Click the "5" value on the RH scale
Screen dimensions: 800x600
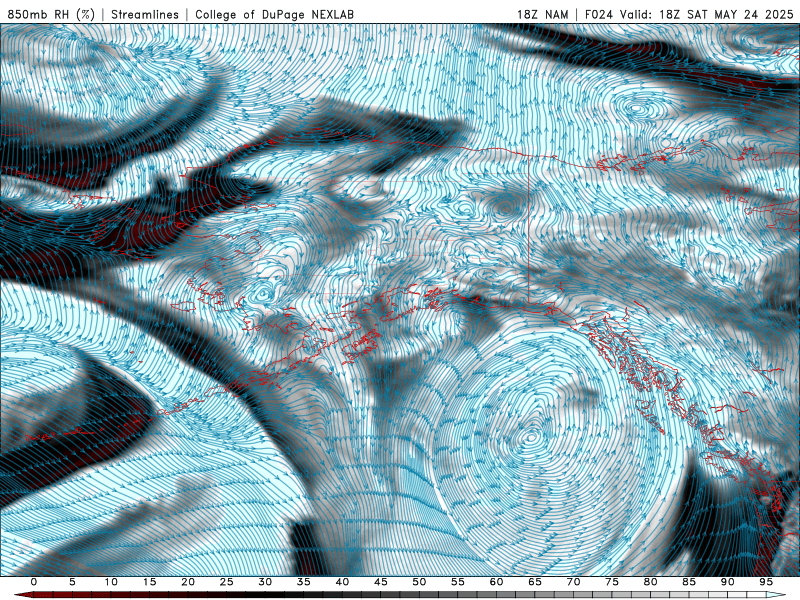(x=72, y=582)
